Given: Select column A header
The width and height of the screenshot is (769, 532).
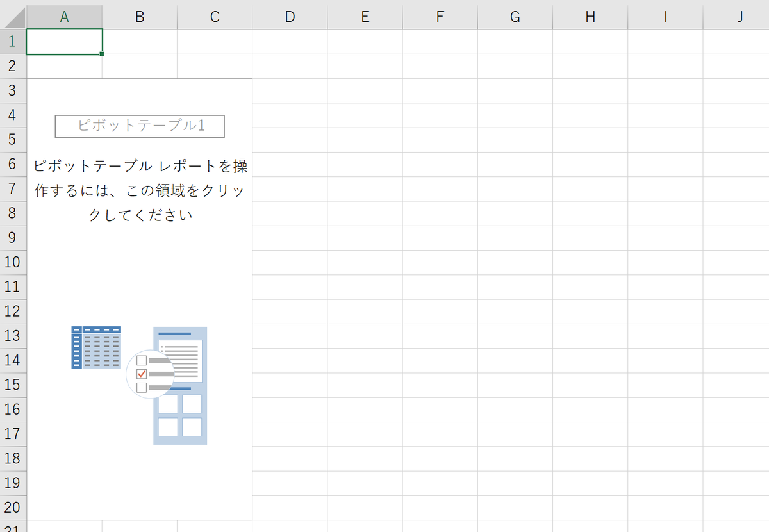Looking at the screenshot, I should 64,17.
